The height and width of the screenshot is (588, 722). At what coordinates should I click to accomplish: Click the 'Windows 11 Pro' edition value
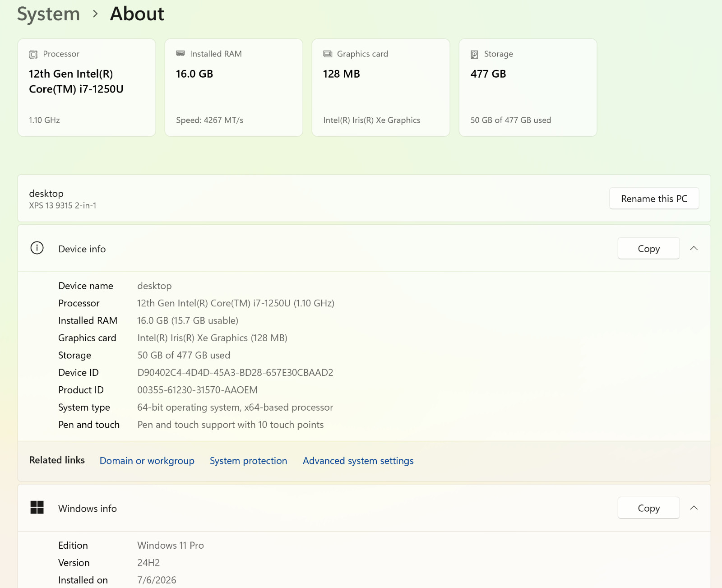pyautogui.click(x=171, y=545)
